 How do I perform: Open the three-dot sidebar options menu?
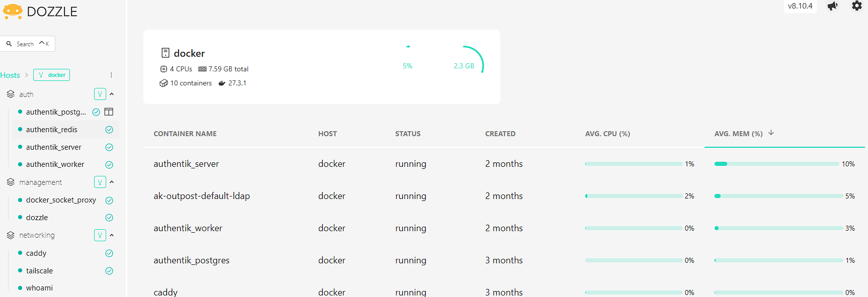(111, 75)
